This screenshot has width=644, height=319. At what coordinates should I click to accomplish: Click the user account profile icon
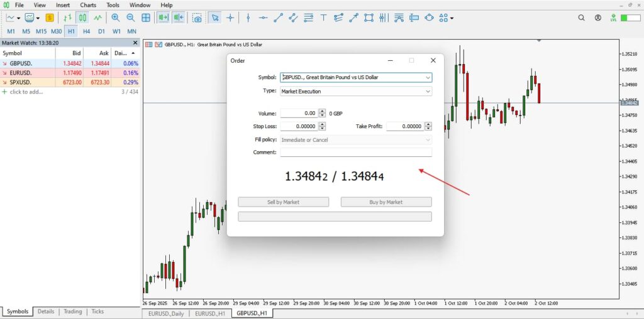click(613, 18)
